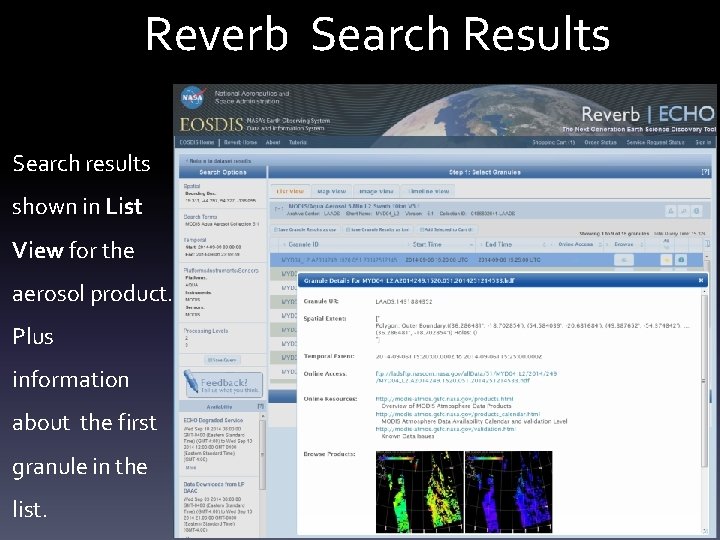Screen dimensions: 720x540
Task: Go to Reverb Home in the nav bar
Action: pos(241,142)
